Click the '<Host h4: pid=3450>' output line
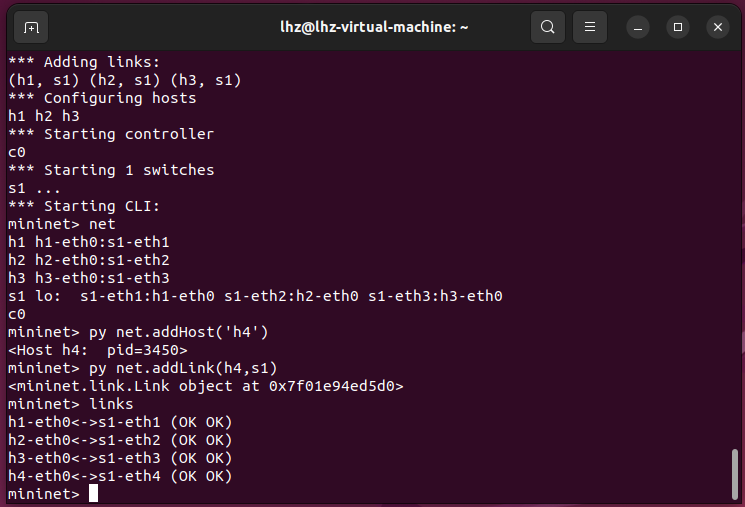Screen dimensions: 745x507 pyautogui.click(x=97, y=350)
